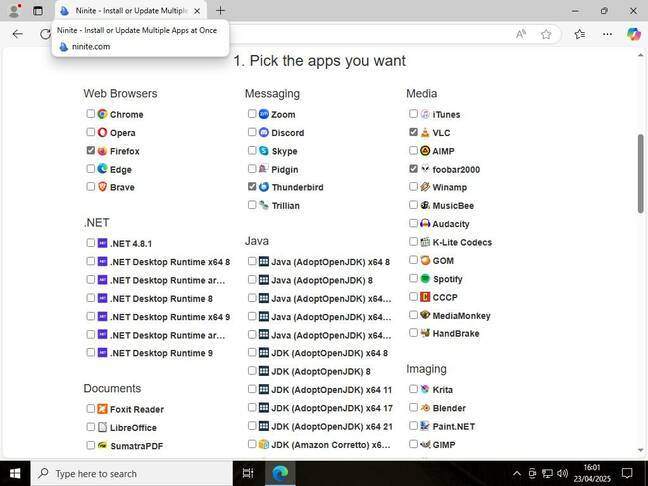The height and width of the screenshot is (486, 648).
Task: Click the Firefox browser icon
Action: pyautogui.click(x=102, y=151)
